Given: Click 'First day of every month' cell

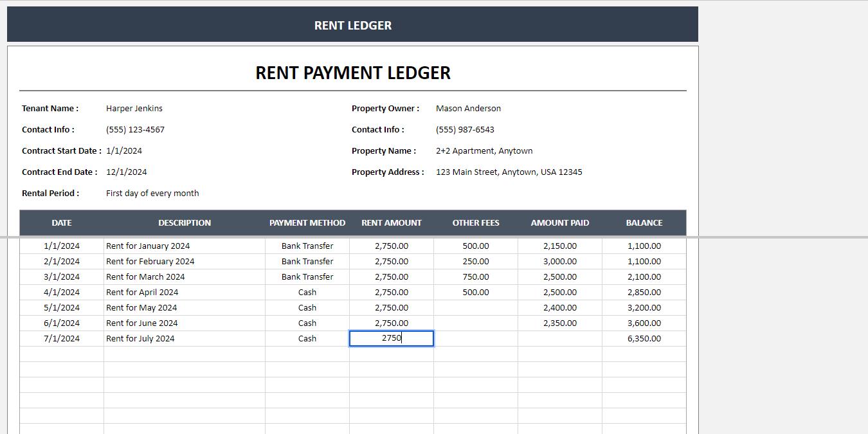Looking at the screenshot, I should (x=152, y=193).
